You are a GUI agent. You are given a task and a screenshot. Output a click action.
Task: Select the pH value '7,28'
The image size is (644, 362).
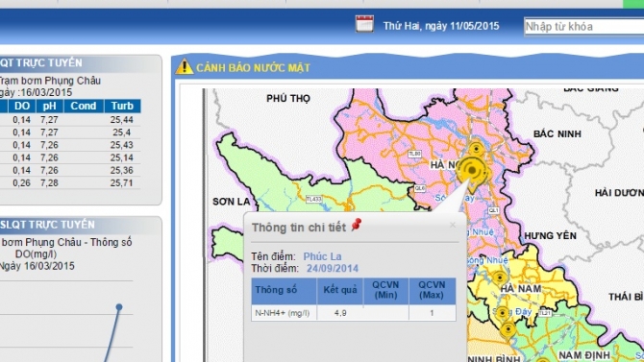(49, 183)
